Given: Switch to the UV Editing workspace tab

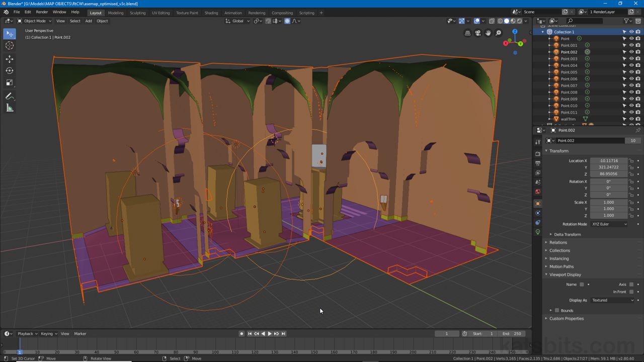Looking at the screenshot, I should (160, 13).
